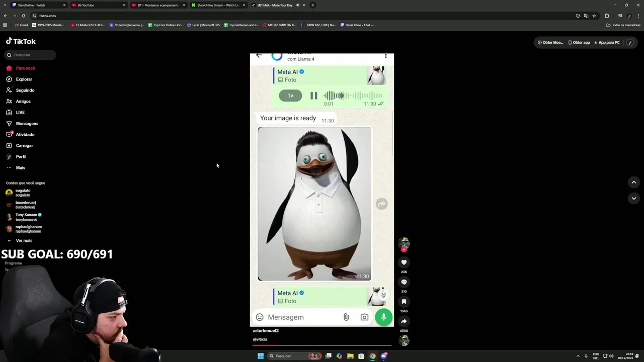
Task: Click the TikTok search field
Action: tap(31, 55)
